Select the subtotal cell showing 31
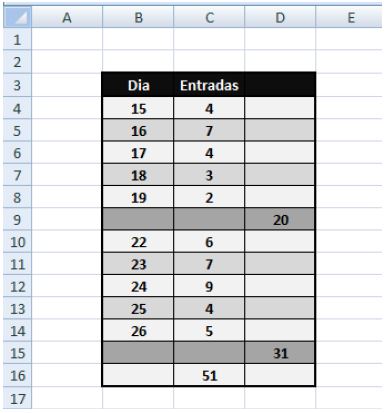The height and width of the screenshot is (413, 387). [280, 353]
